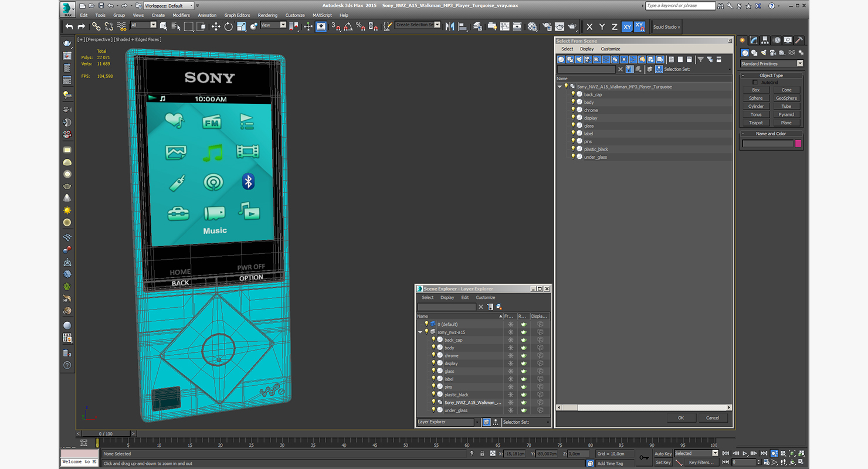Click Cancel in Select From Scene
The width and height of the screenshot is (868, 469).
713,418
